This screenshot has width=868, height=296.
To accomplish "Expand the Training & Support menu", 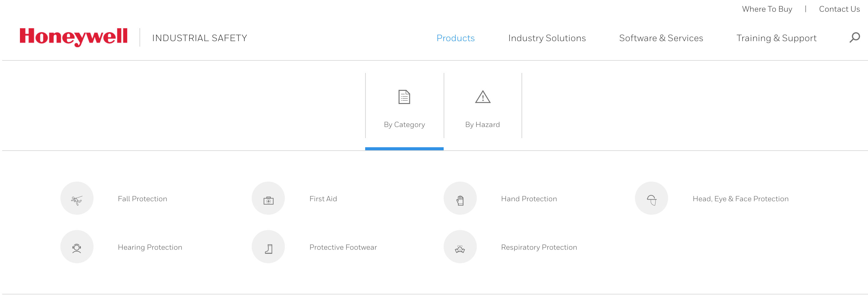I will tap(776, 38).
